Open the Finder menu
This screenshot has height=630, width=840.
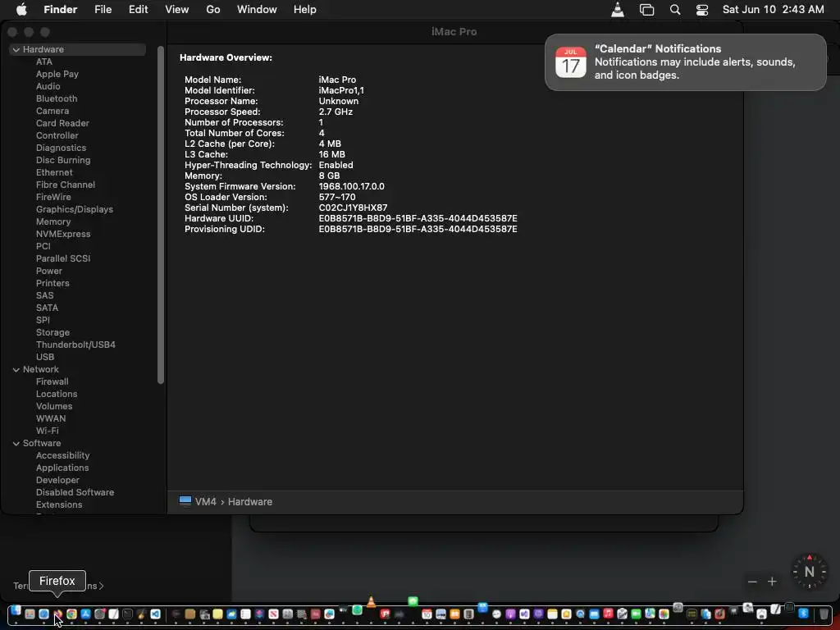point(60,9)
